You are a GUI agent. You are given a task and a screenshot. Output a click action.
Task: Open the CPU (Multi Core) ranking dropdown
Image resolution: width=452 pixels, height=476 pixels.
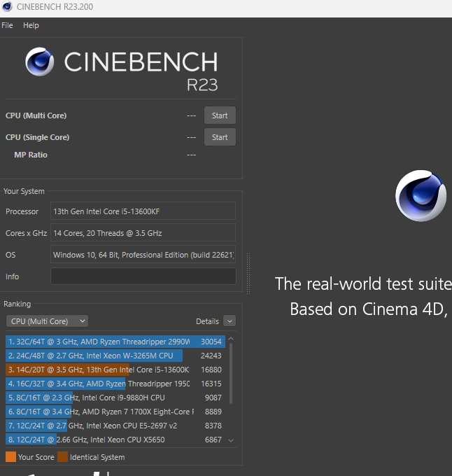tap(47, 321)
